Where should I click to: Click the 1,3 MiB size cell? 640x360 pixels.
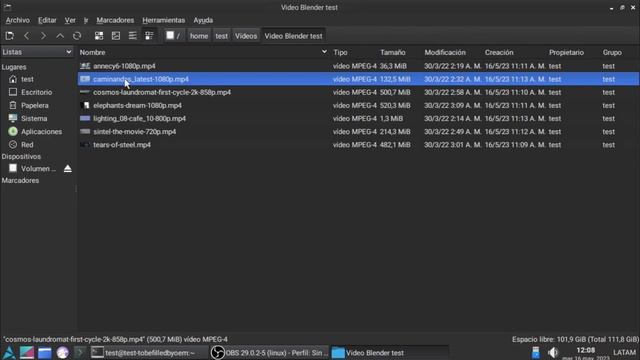click(391, 118)
